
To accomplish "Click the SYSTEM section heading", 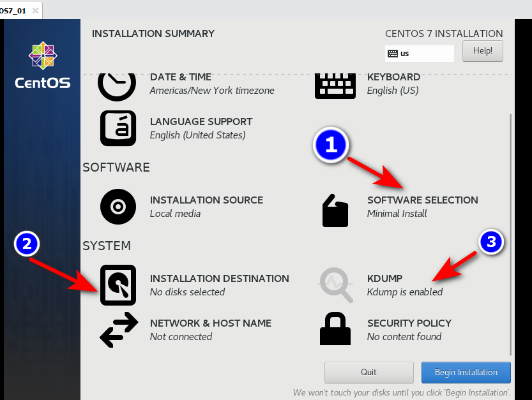I will [x=107, y=246].
